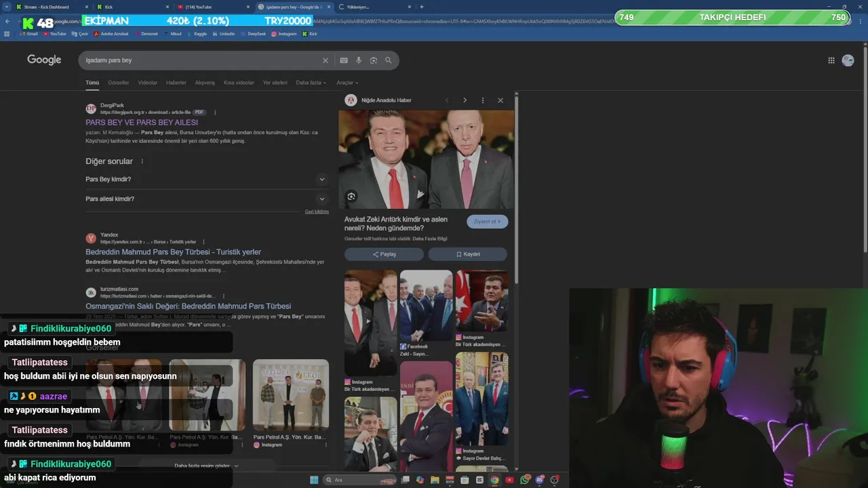Viewport: 868px width, 488px height.
Task: Open 'Osmangazi'nin Saklı Değeri' result link
Action: (x=188, y=306)
